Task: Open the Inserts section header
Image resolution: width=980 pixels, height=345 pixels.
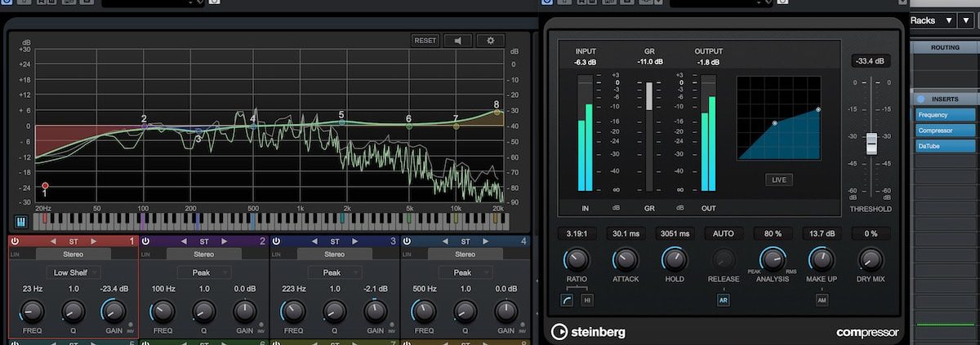Action: pos(945,100)
